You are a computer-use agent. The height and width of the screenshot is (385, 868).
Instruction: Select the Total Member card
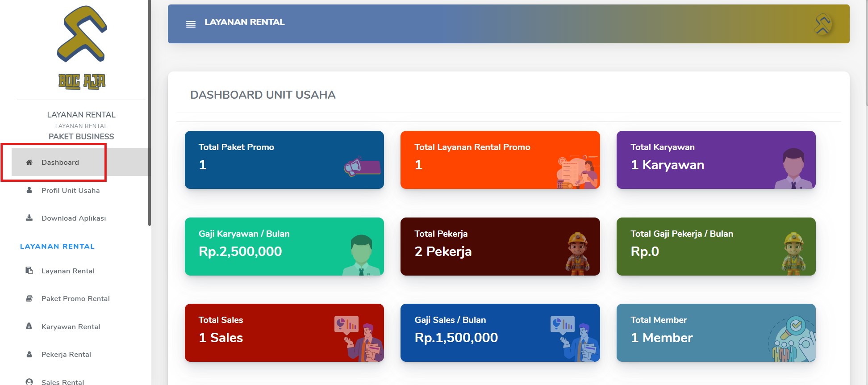[x=716, y=333]
